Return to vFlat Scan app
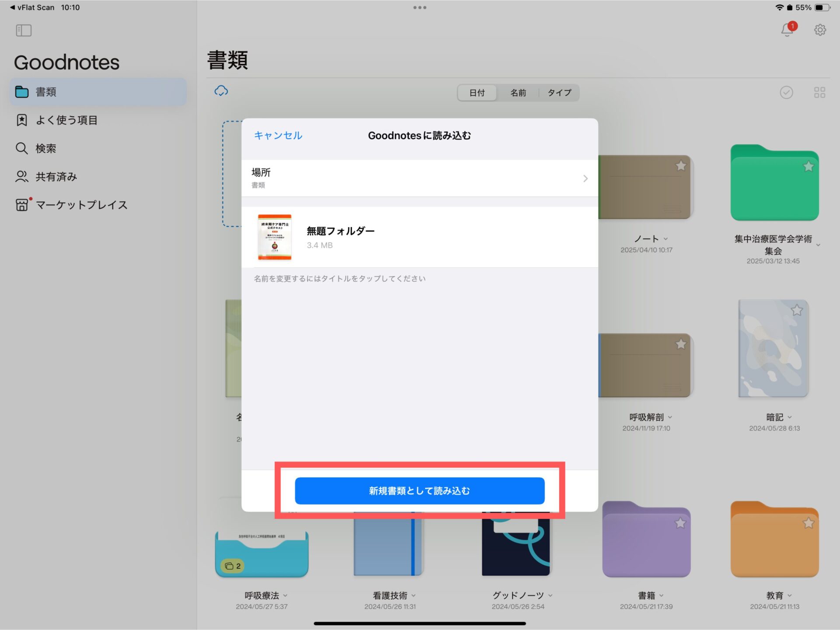The height and width of the screenshot is (630, 840). pos(31,7)
